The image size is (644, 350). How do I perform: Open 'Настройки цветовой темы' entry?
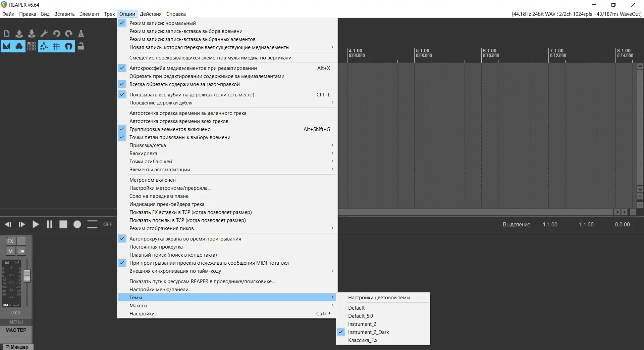[383, 298]
